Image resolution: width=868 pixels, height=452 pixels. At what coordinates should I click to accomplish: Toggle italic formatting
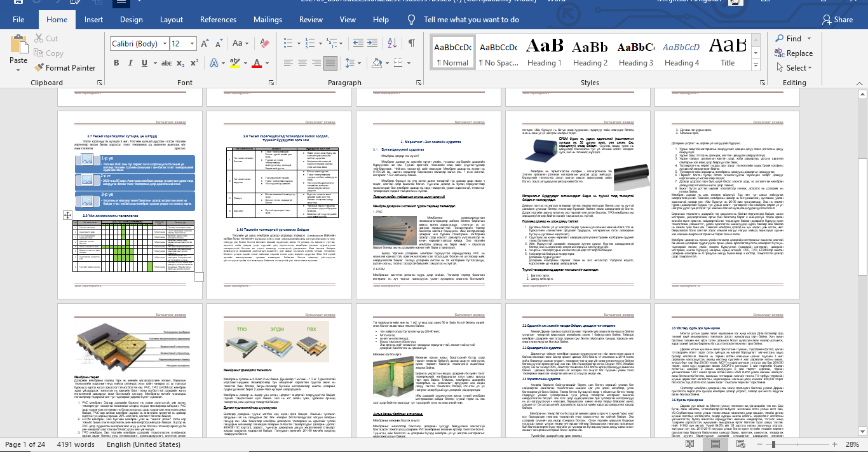coord(132,63)
